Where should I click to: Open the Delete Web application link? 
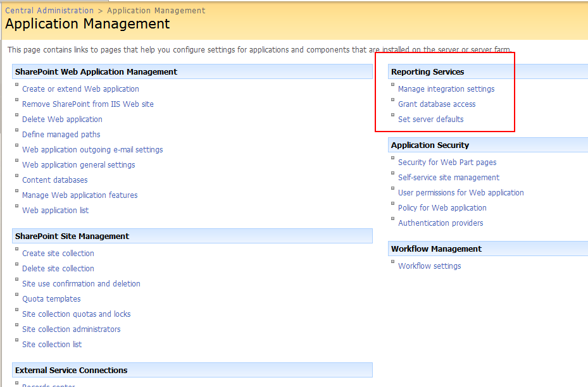point(62,119)
